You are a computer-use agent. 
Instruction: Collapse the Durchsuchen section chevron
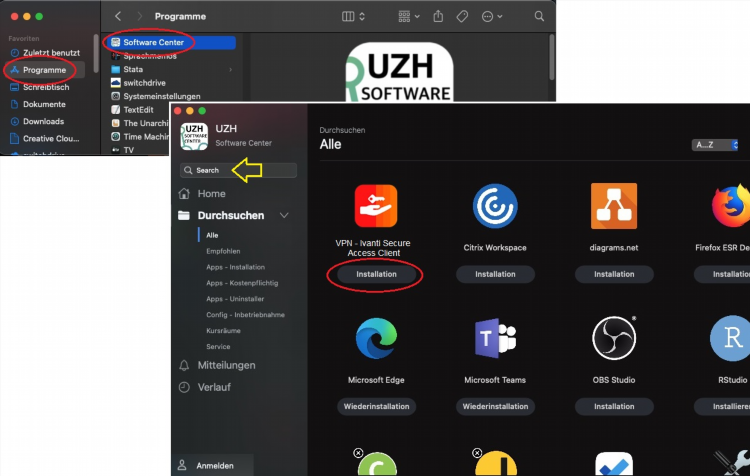284,215
